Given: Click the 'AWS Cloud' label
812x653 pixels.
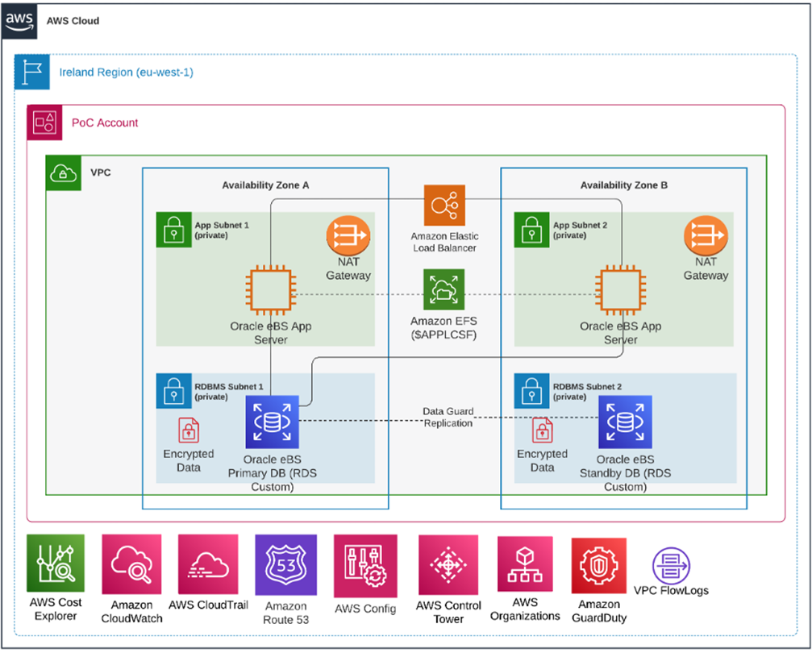Looking at the screenshot, I should [x=73, y=21].
